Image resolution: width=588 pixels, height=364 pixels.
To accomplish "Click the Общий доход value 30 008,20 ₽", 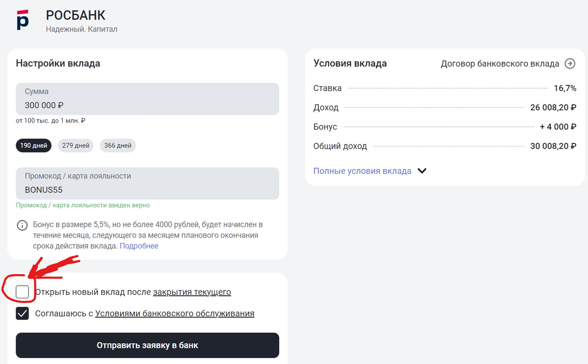I will click(x=553, y=146).
